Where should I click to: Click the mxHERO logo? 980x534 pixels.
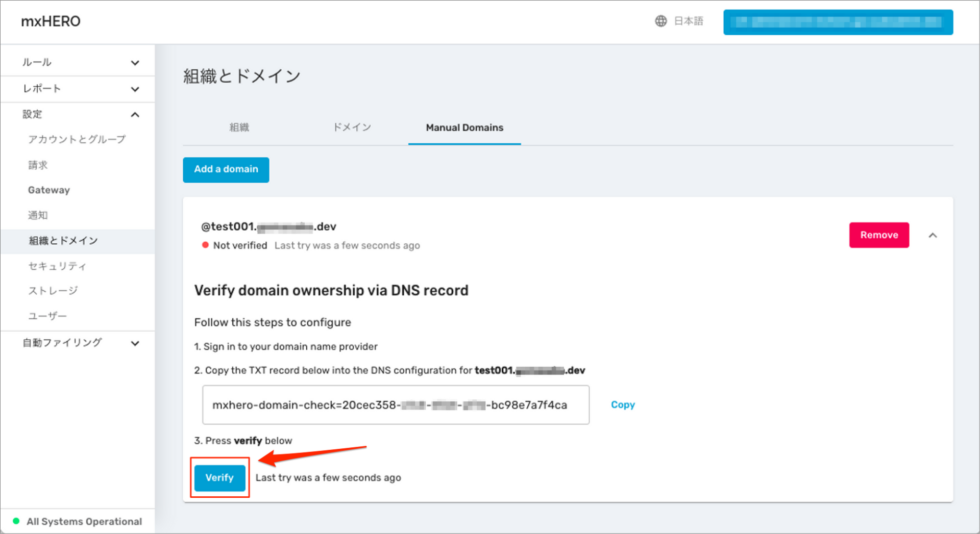50,21
